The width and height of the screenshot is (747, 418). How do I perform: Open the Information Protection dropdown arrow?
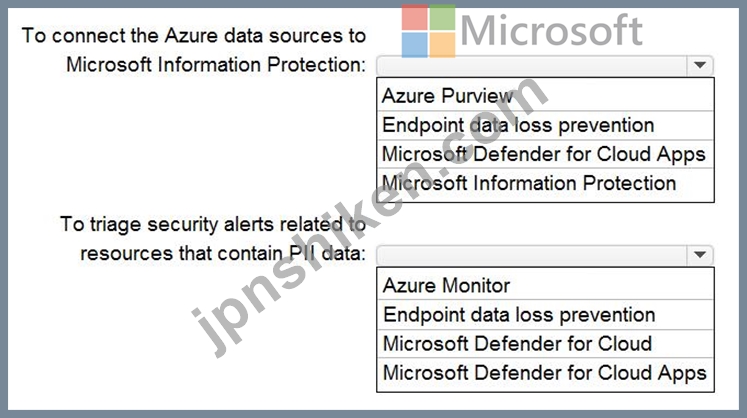click(x=699, y=65)
